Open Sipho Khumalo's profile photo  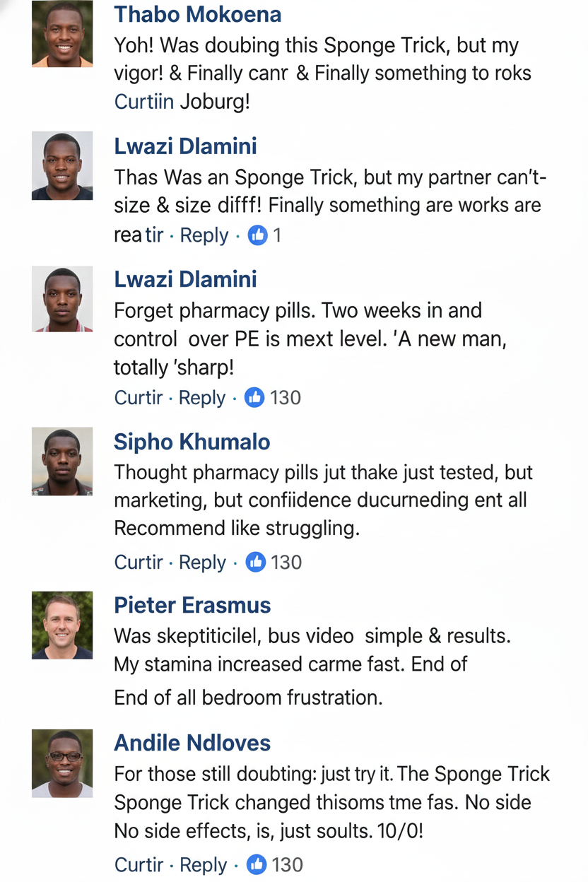click(62, 461)
